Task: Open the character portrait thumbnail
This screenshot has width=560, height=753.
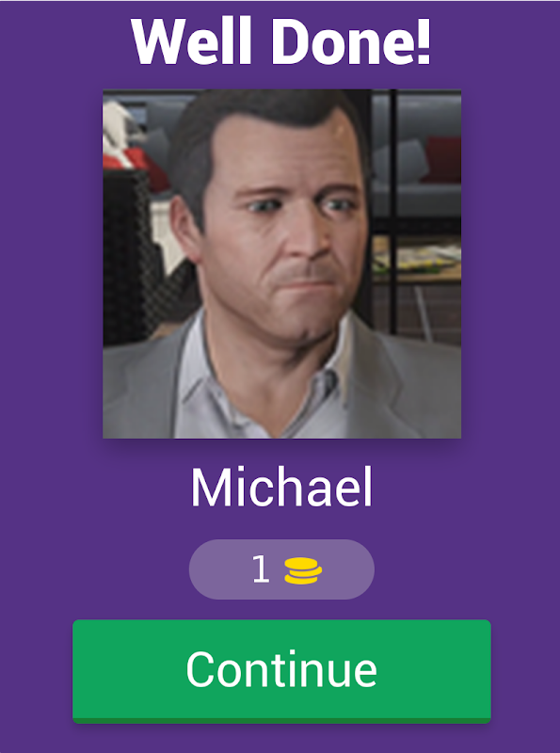Action: click(x=282, y=264)
